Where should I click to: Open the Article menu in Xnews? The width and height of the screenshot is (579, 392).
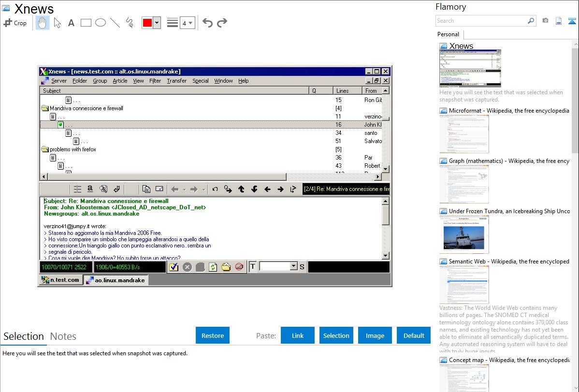[120, 81]
